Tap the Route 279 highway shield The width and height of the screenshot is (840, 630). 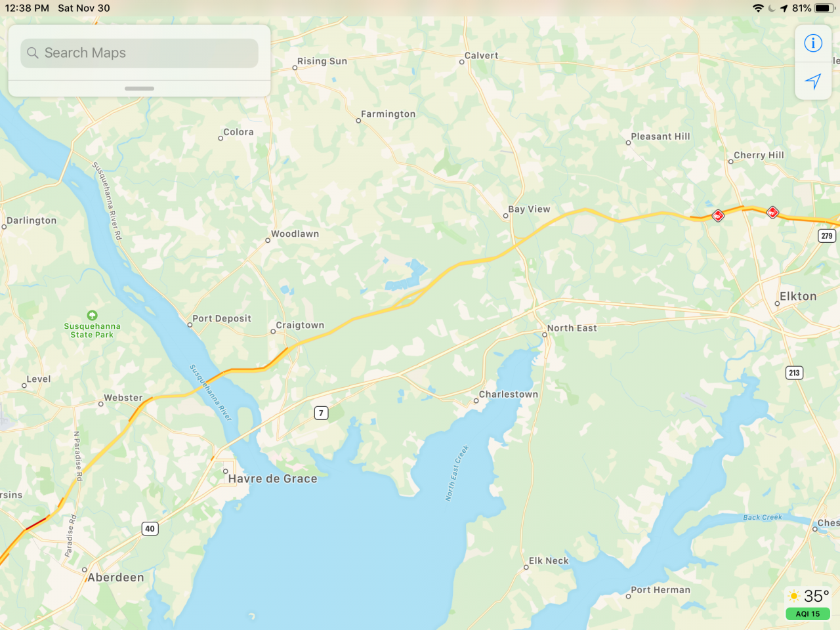827,236
